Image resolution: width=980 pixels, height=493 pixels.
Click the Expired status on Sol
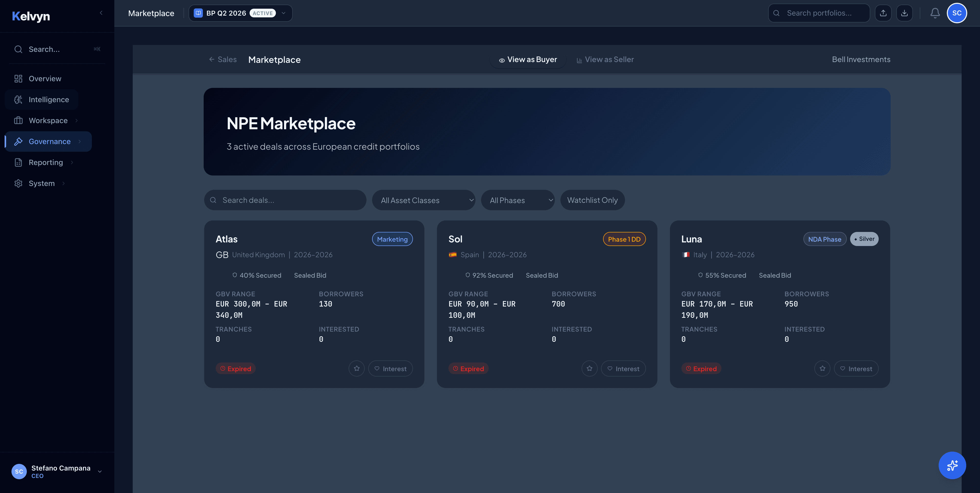(468, 368)
